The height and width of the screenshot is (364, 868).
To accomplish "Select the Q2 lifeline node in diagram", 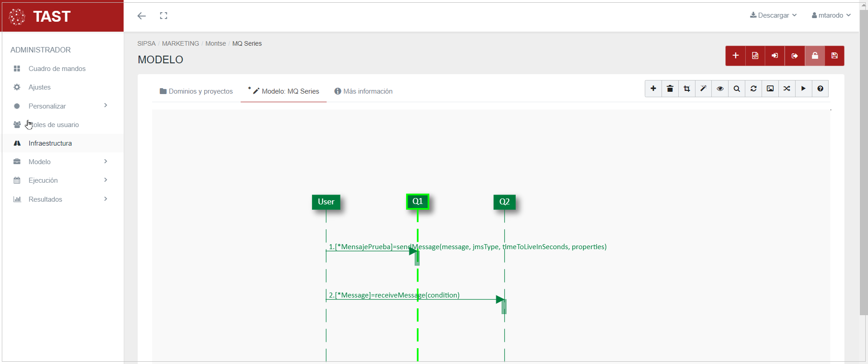I will 504,202.
